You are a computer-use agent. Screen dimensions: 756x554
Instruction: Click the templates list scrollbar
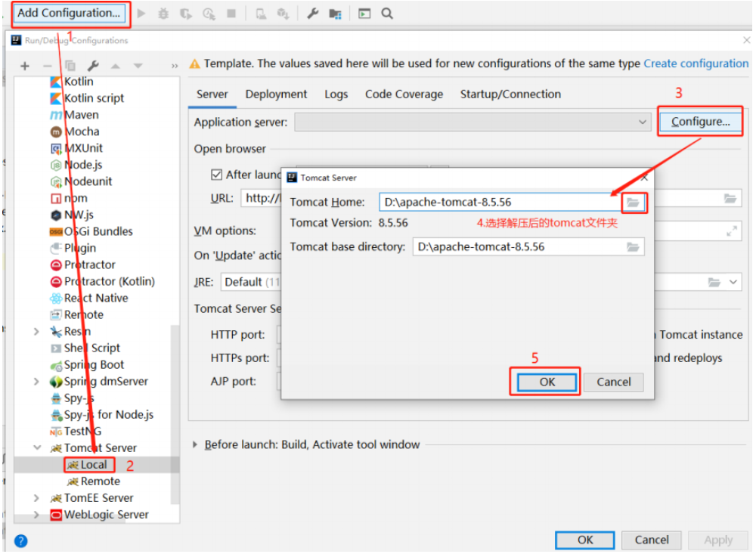coord(175,415)
